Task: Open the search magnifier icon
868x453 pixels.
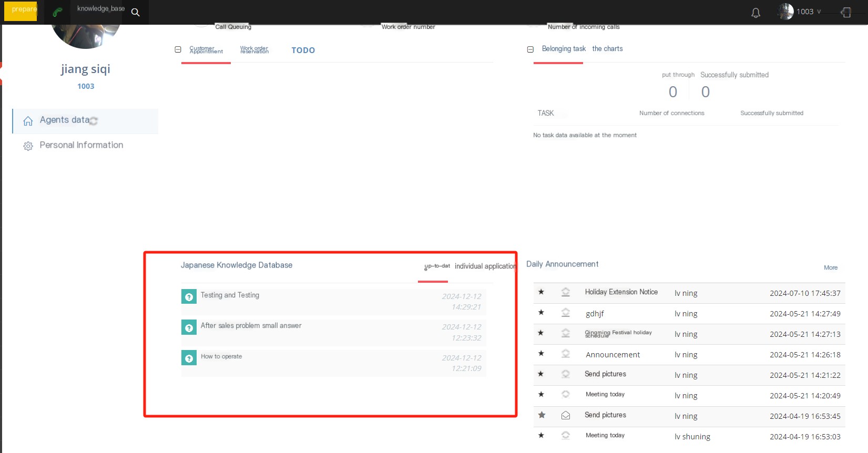Action: [135, 12]
